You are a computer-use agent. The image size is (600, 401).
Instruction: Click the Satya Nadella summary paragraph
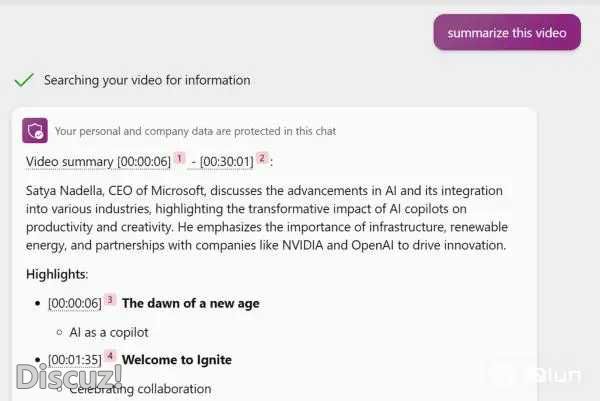pos(265,218)
